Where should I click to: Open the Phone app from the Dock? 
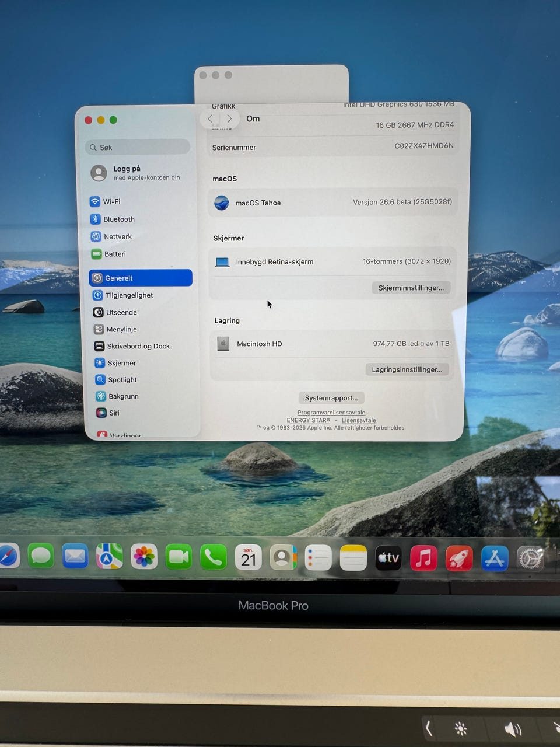click(213, 557)
